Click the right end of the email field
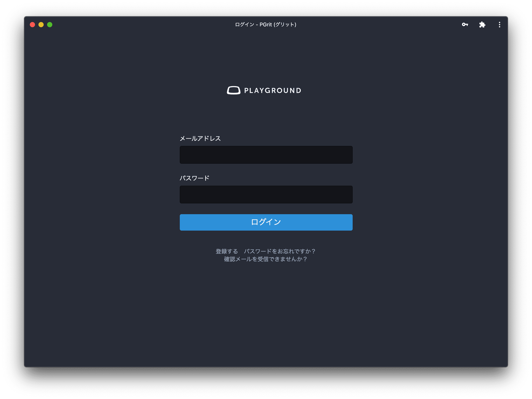The height and width of the screenshot is (399, 532). 346,155
